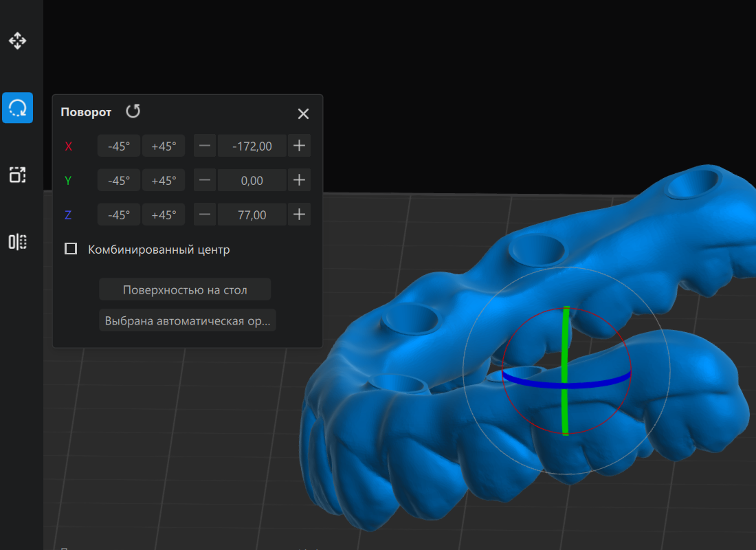This screenshot has width=756, height=550.
Task: Close the Поворот panel
Action: [x=303, y=114]
